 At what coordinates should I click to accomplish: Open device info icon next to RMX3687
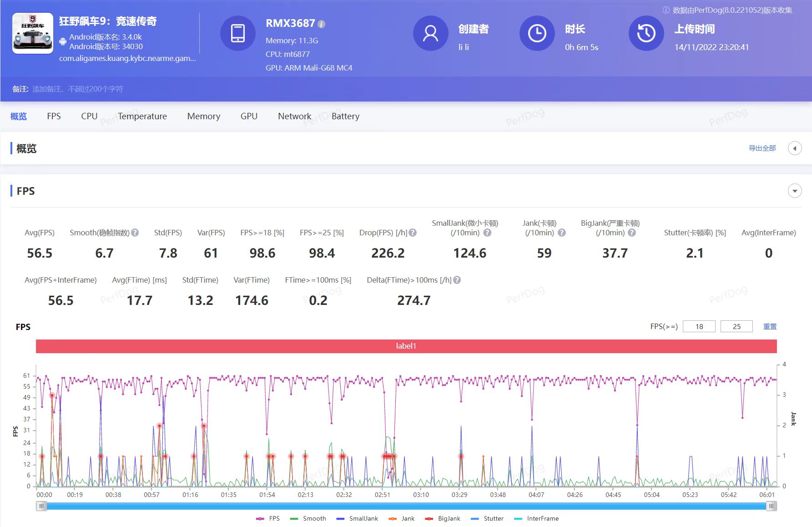coord(321,24)
